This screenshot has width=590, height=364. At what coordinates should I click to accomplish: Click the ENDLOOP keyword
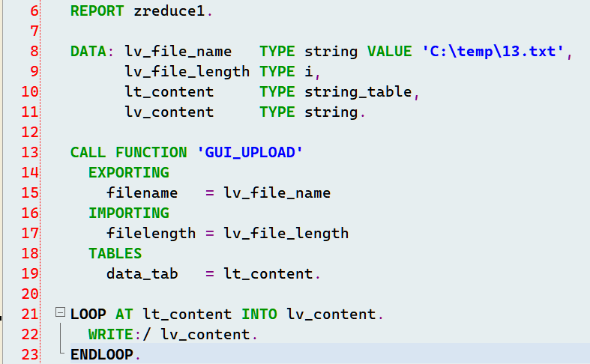tap(102, 354)
